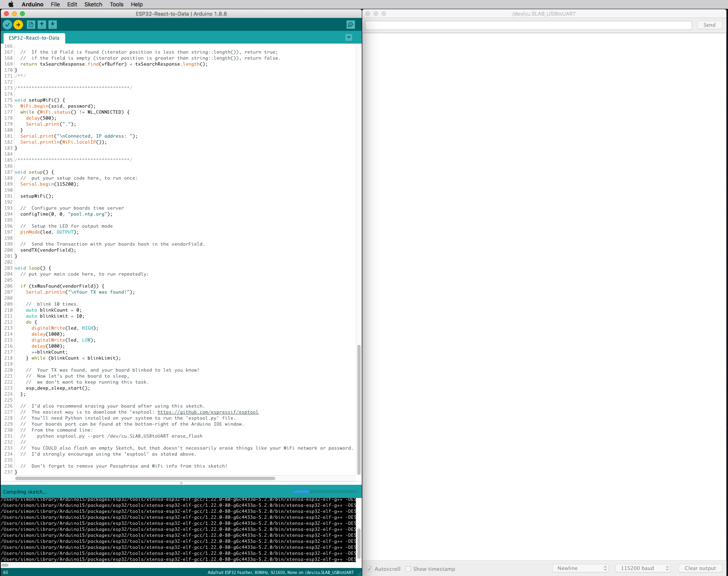Click the code editor horizontal scrollbar

[145, 478]
